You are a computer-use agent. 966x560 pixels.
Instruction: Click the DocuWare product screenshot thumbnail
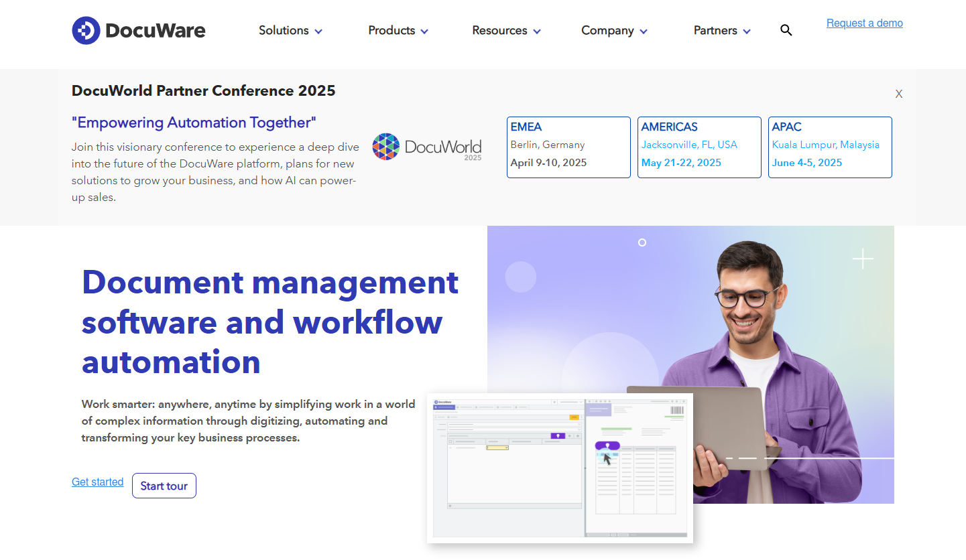click(x=560, y=468)
